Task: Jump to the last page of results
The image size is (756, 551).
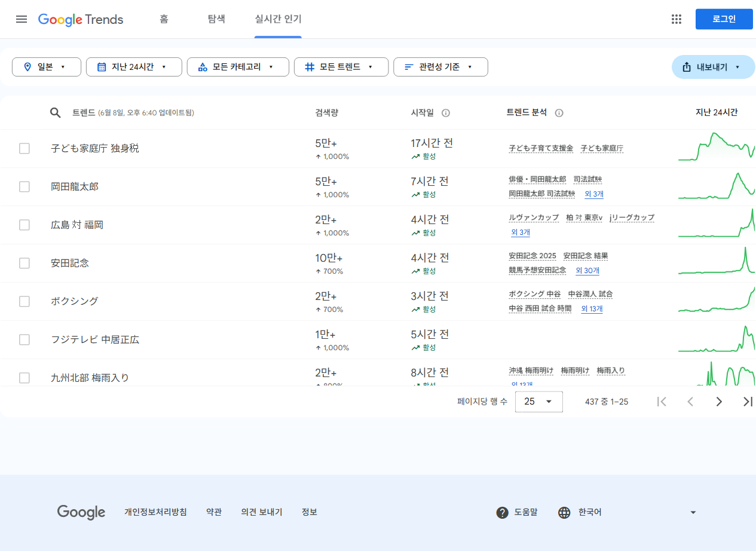Action: (x=748, y=402)
